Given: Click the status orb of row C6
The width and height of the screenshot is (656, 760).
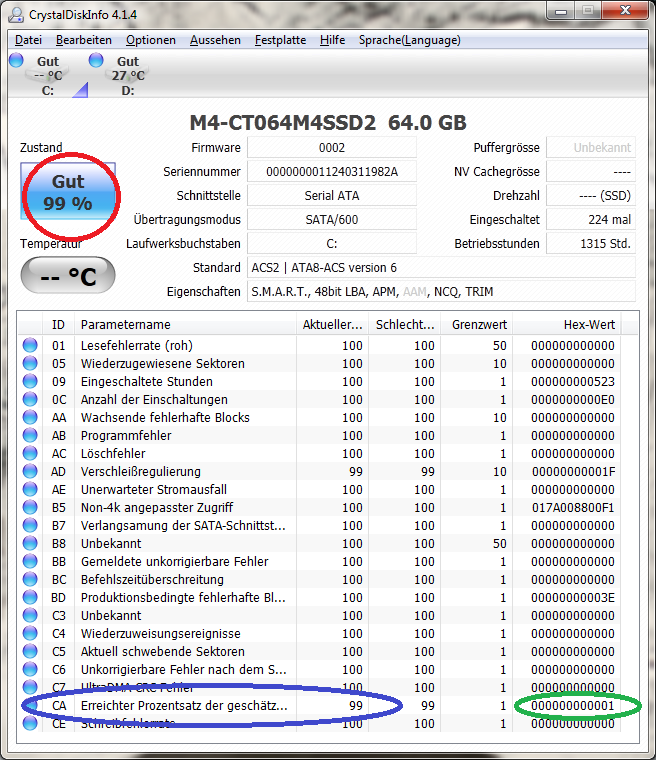Looking at the screenshot, I should [x=30, y=669].
